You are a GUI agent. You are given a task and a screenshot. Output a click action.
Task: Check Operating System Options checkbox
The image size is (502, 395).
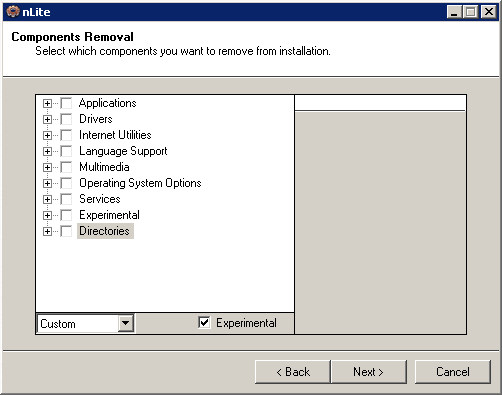(66, 183)
